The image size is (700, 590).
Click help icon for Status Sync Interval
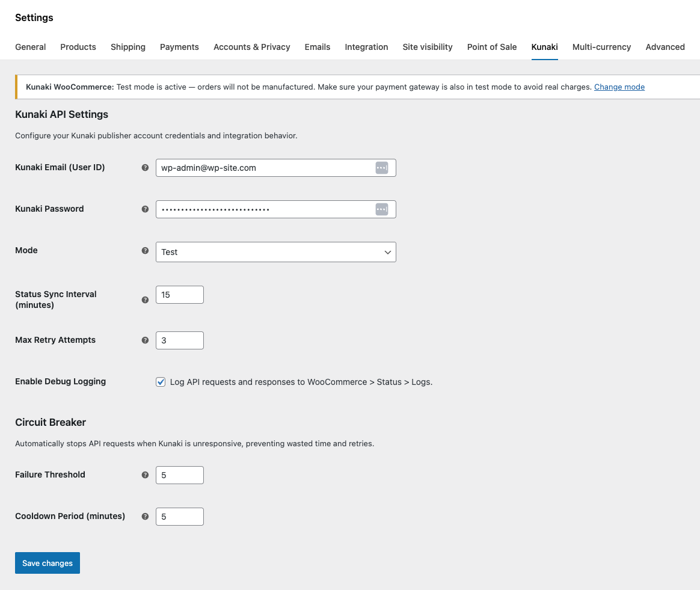point(145,300)
